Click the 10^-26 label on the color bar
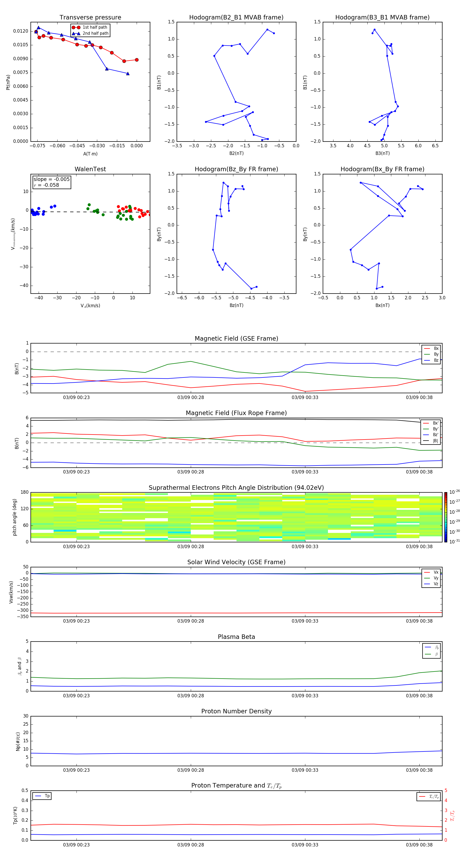 click(455, 492)
